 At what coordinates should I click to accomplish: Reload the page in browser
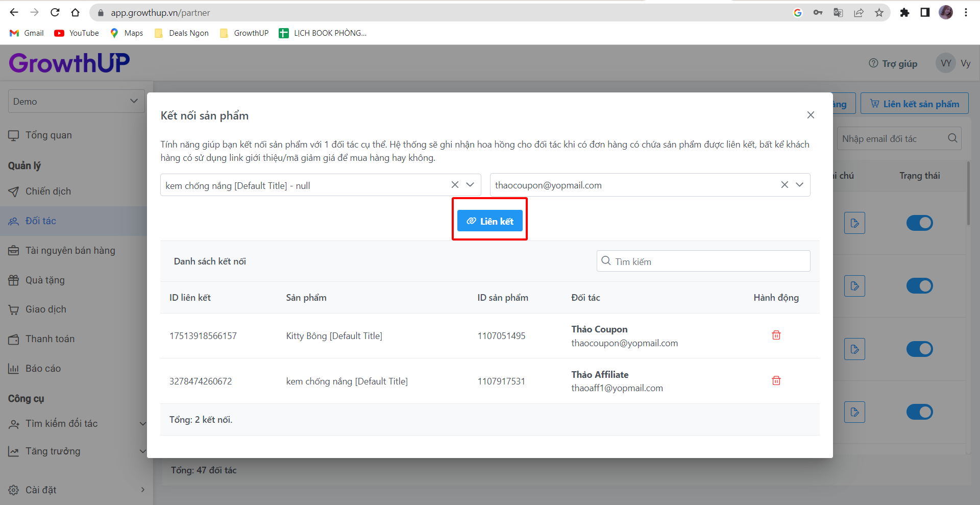55,13
